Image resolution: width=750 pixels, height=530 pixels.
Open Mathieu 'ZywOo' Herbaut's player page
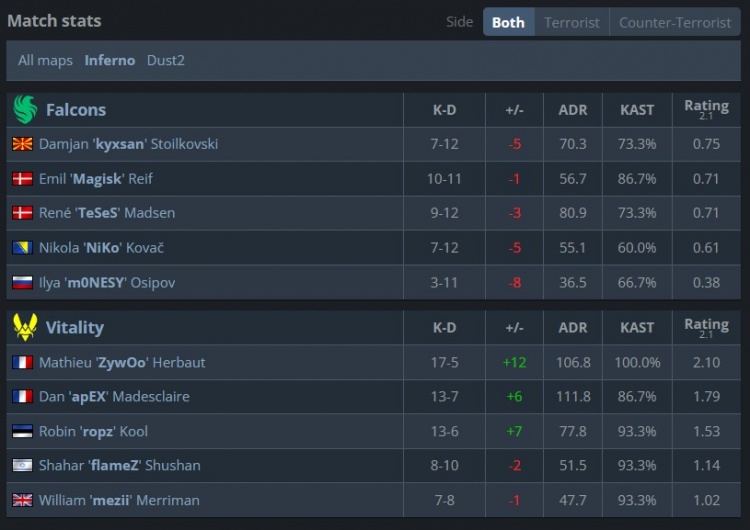(122, 362)
